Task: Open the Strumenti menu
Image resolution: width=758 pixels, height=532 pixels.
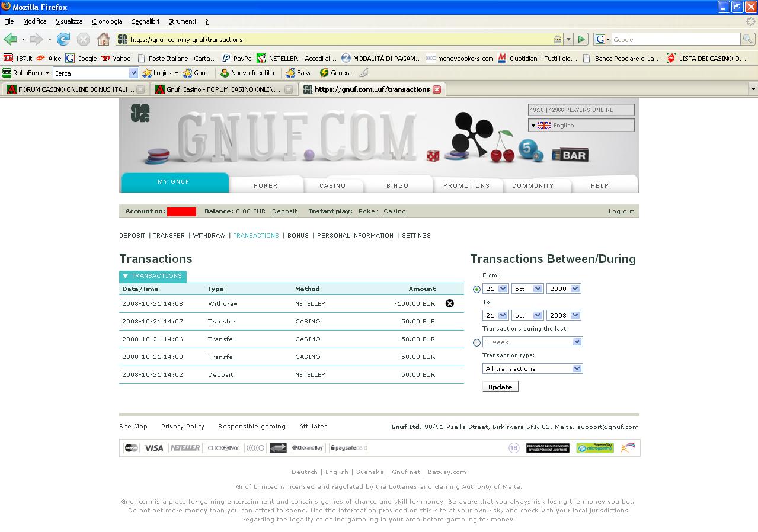Action: [182, 21]
